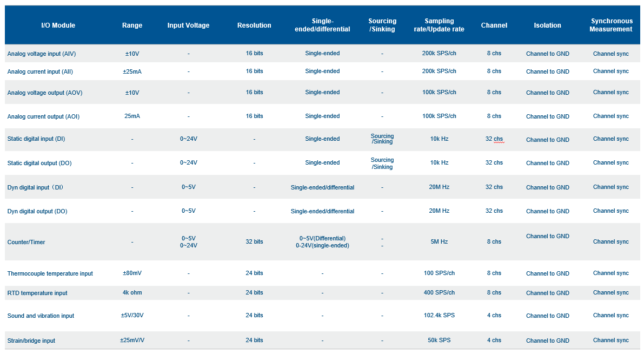Select the Counter/Timer row label
Image resolution: width=644 pixels, height=353 pixels.
[26, 243]
